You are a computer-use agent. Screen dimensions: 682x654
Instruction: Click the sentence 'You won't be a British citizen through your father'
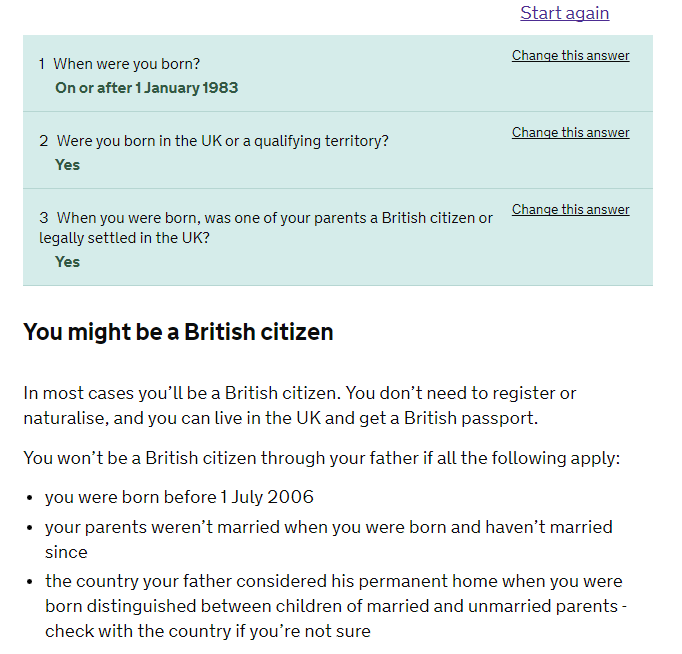(321, 459)
